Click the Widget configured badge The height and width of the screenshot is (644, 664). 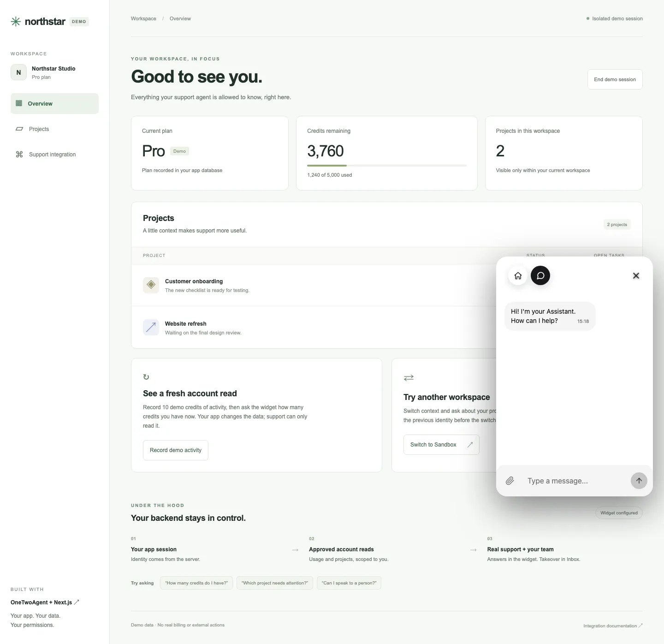click(619, 513)
